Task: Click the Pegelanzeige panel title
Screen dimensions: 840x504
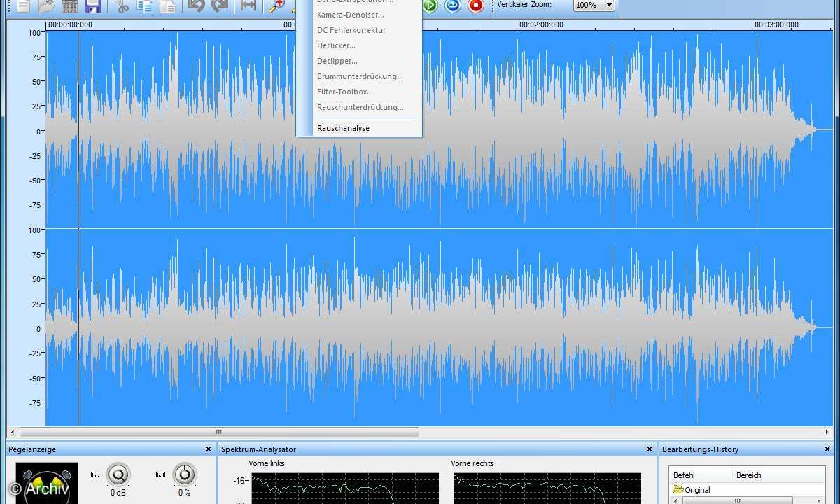Action: [32, 449]
